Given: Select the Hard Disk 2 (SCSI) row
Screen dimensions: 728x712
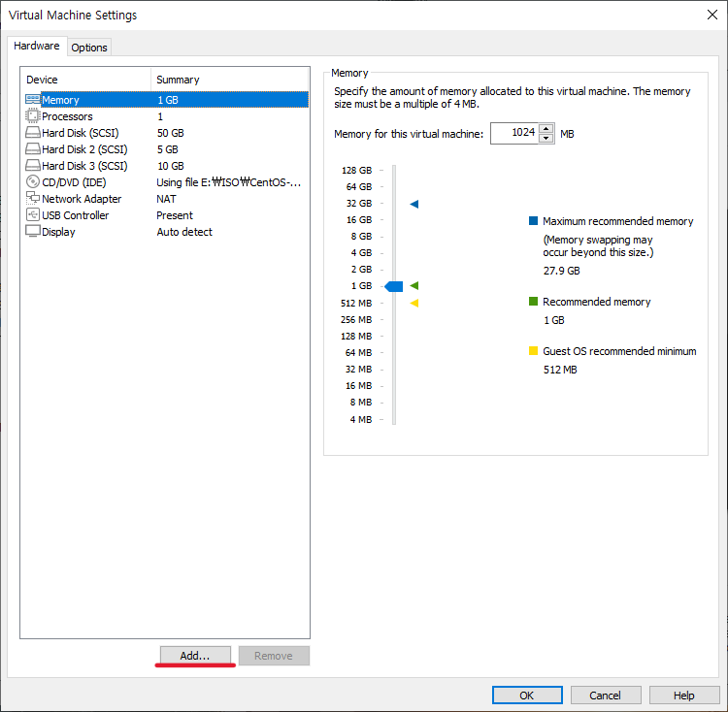Looking at the screenshot, I should pos(166,149).
